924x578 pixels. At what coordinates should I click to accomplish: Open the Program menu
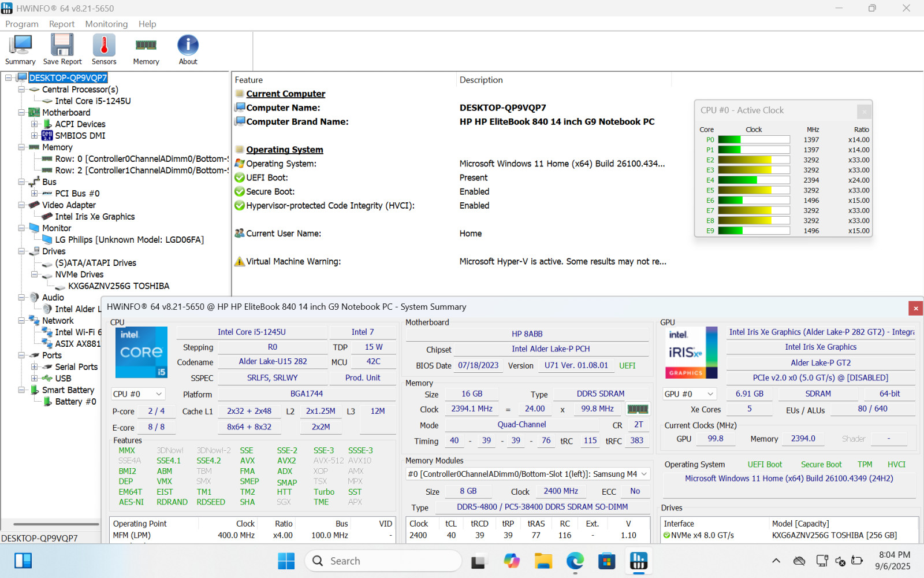(22, 24)
